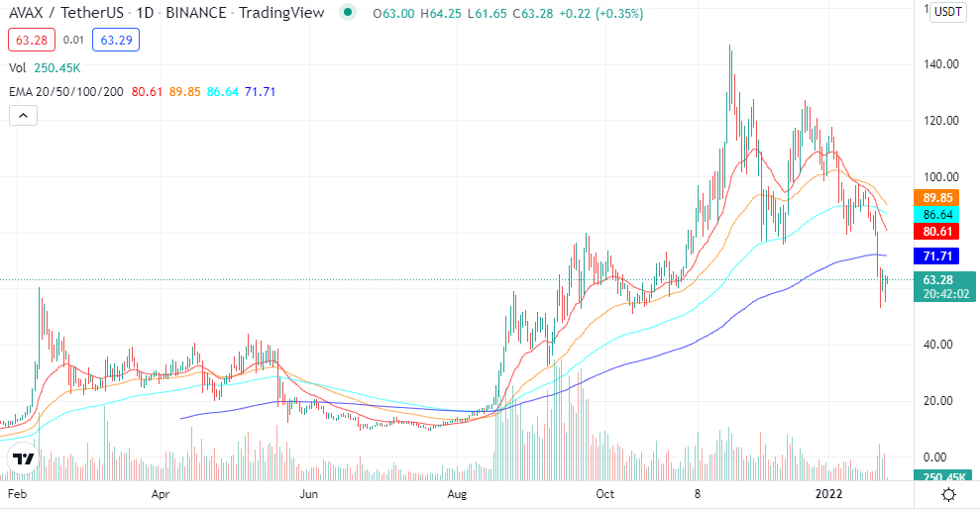Click the red sell price 63.28 button
The image size is (980, 509).
[x=32, y=40]
